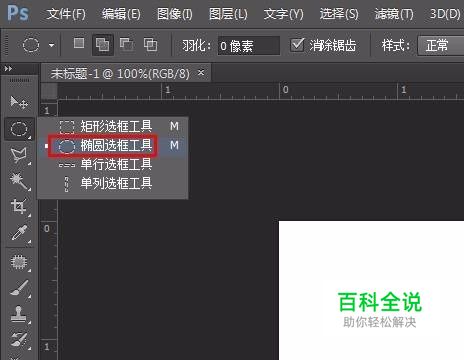Expand the tools panel double-arrow

8,69
